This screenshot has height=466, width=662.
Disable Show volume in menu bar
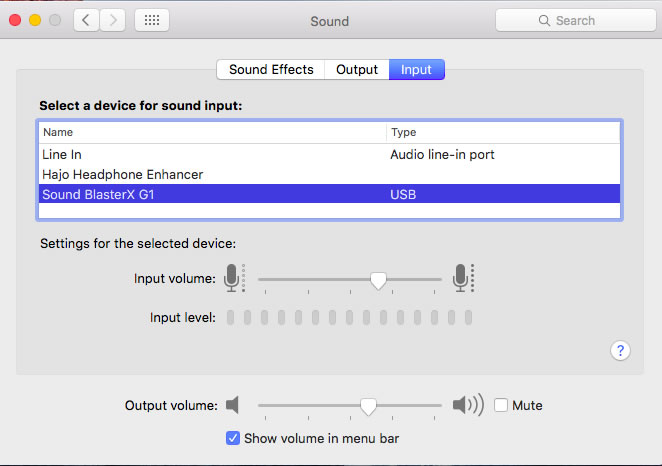[233, 438]
